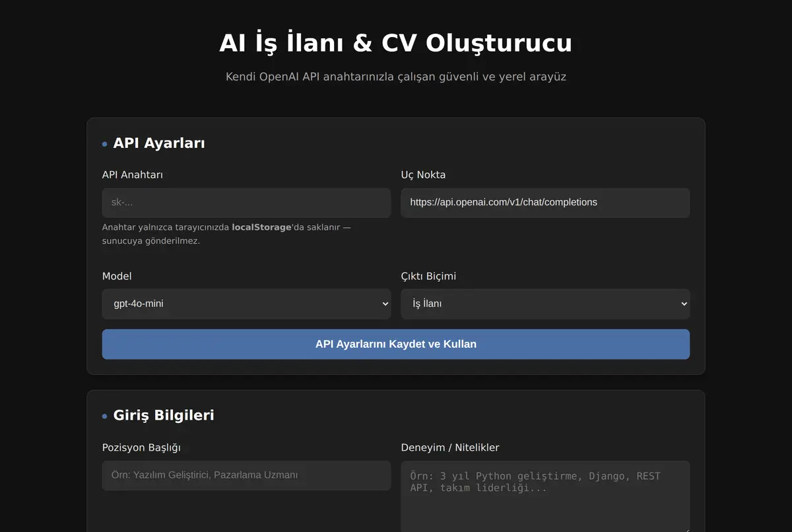This screenshot has width=792, height=532.
Task: Click the page title AI İş İlanı & CV Oluşturucu
Action: (x=396, y=43)
